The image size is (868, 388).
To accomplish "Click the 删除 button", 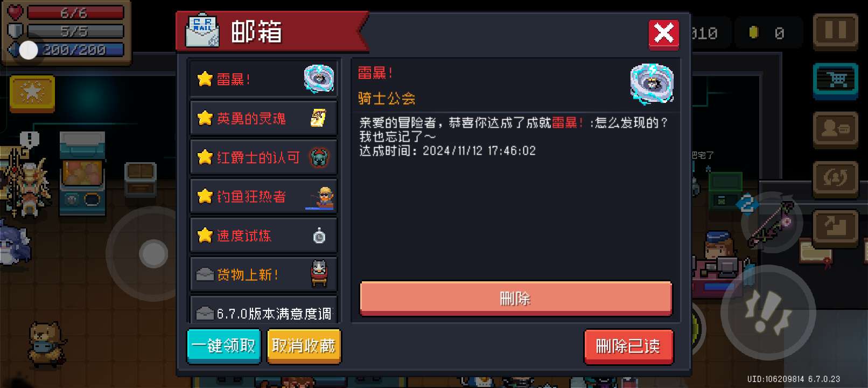I will coord(516,298).
